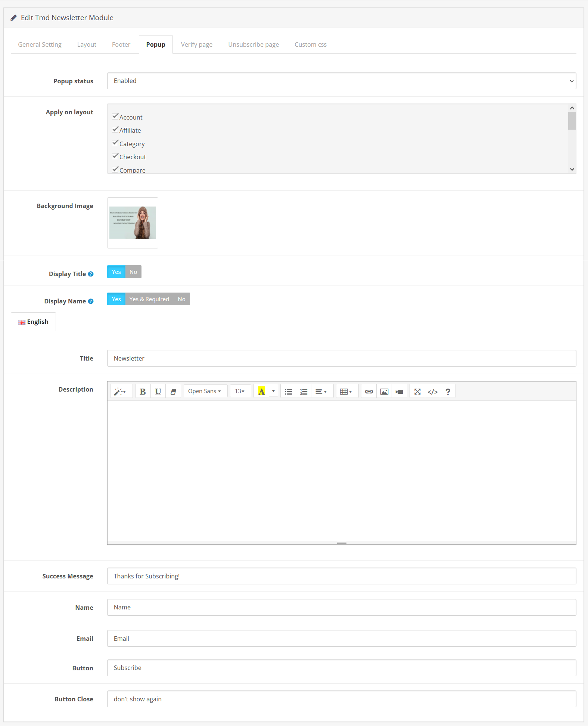The width and height of the screenshot is (588, 726).
Task: Click the yellow highlight color A button
Action: coord(261,391)
